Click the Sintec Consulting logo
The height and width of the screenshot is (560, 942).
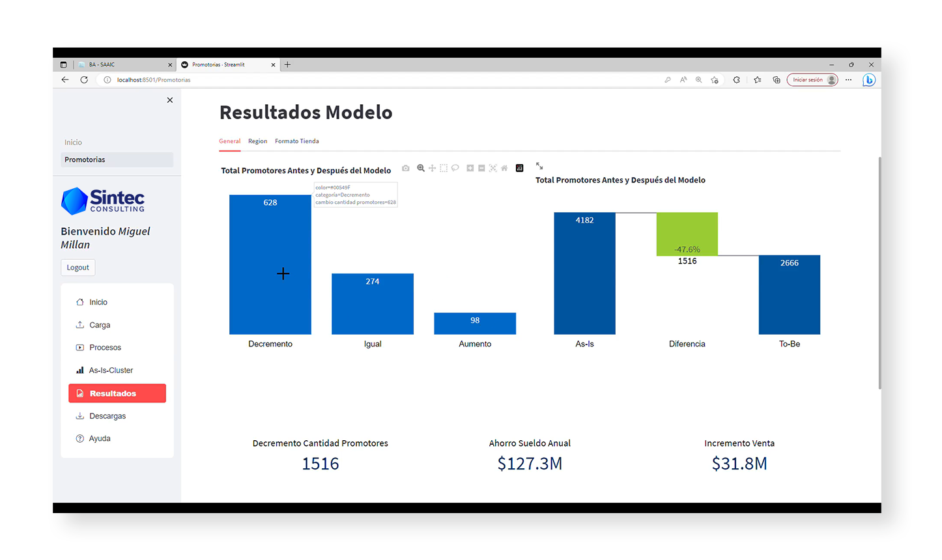click(x=103, y=201)
